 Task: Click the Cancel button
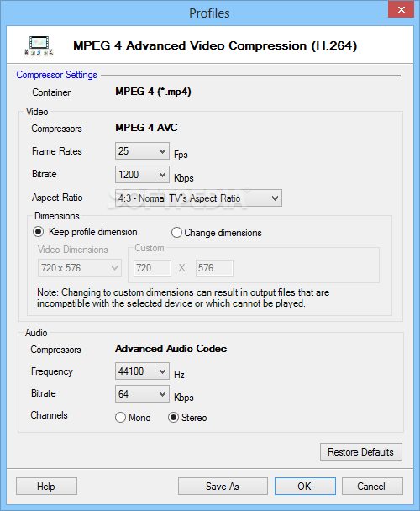click(372, 487)
